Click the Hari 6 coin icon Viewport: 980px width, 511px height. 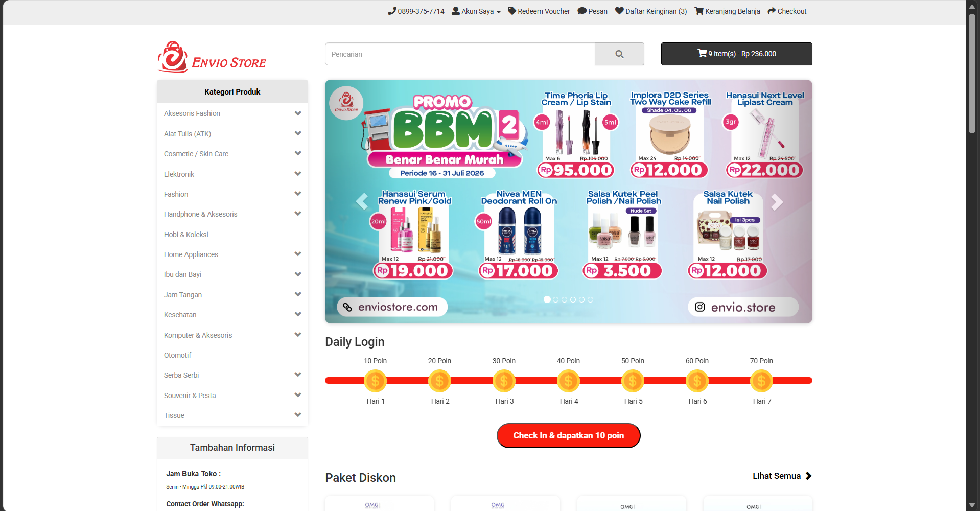(x=697, y=381)
